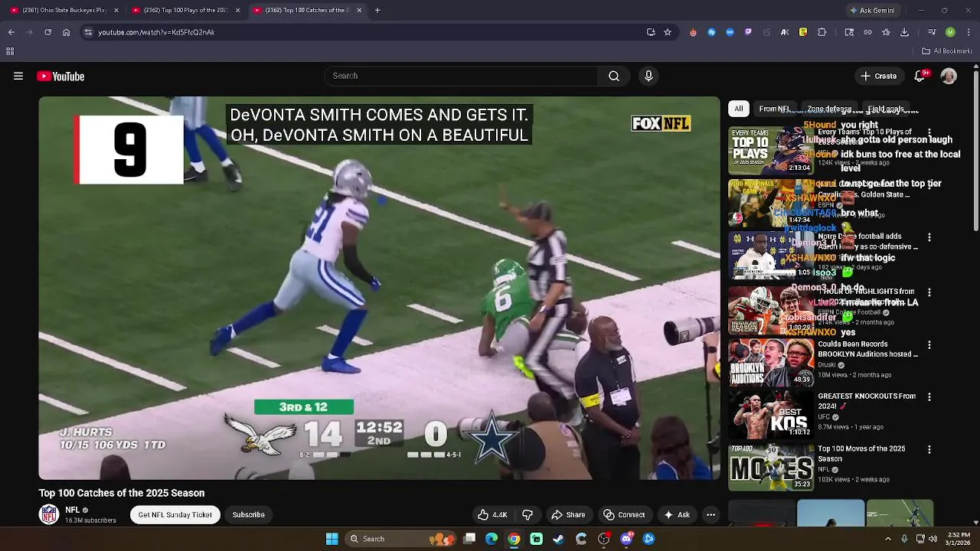980x551 pixels.
Task: Select the Zone defense filter chip
Action: pos(828,109)
